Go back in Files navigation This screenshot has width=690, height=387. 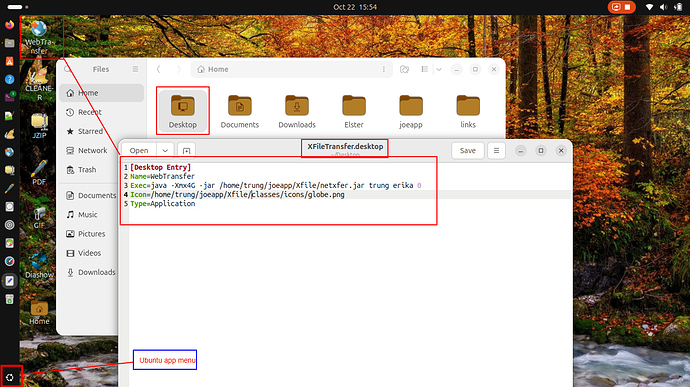(x=159, y=69)
